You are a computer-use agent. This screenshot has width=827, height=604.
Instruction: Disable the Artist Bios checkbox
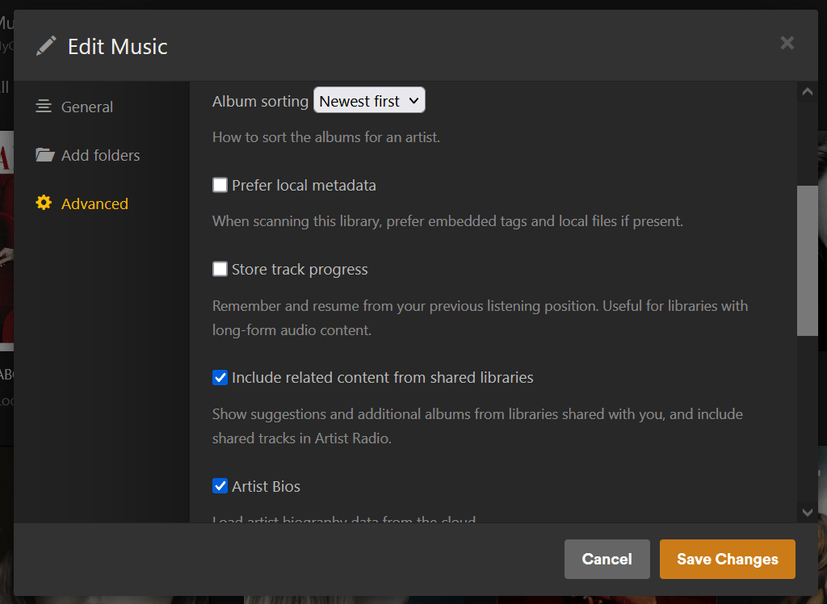220,486
